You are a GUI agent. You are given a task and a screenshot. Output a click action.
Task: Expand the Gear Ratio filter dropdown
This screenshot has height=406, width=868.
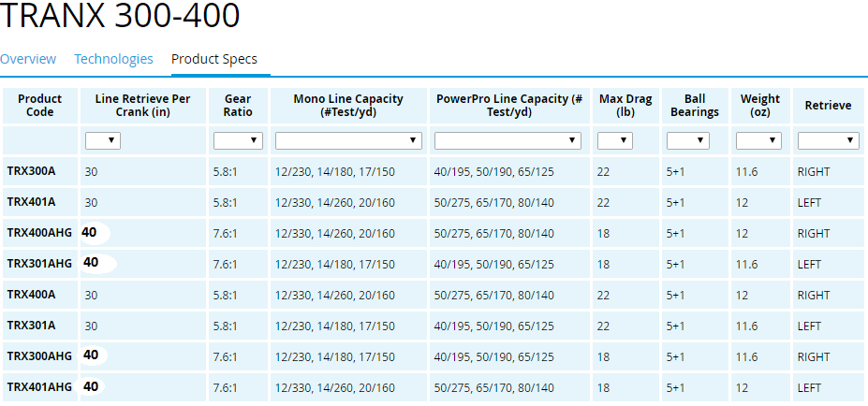(x=238, y=140)
